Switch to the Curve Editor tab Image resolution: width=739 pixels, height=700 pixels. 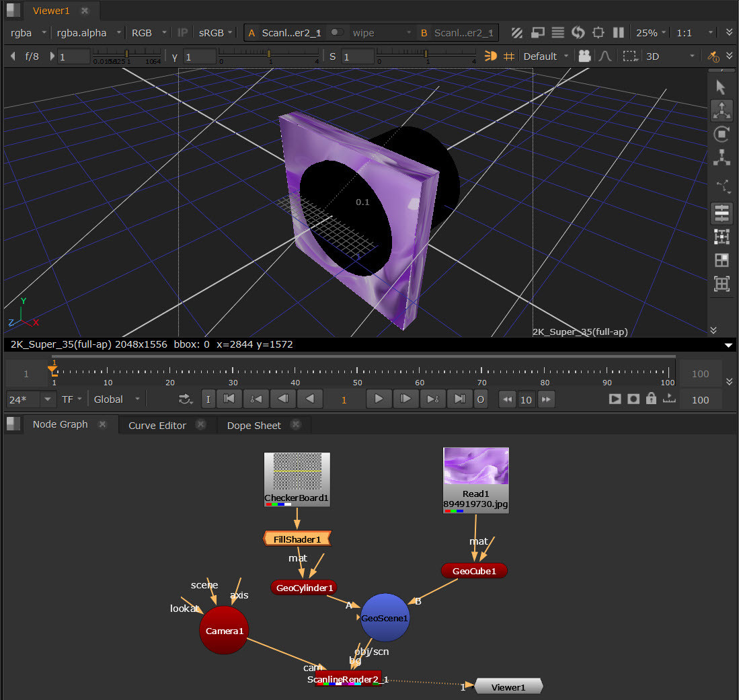pyautogui.click(x=157, y=425)
